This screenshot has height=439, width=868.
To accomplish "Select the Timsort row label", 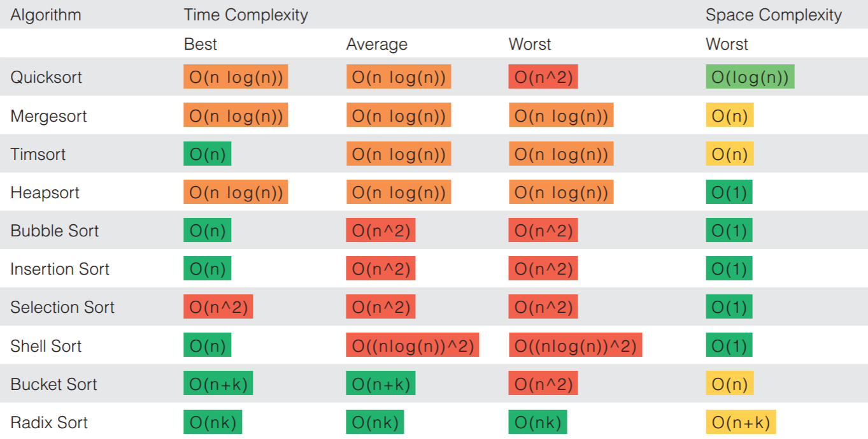I will [38, 154].
